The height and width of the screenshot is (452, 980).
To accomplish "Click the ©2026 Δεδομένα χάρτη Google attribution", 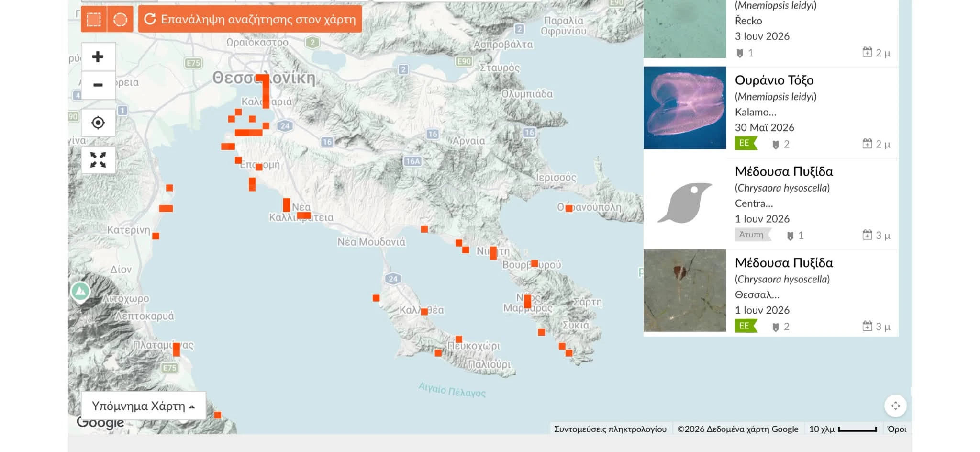I will point(738,429).
